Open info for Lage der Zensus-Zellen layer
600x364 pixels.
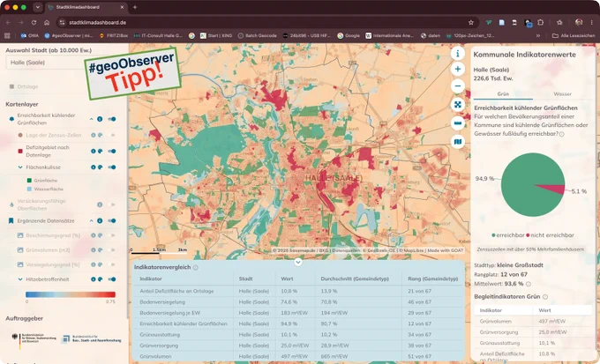point(93,135)
